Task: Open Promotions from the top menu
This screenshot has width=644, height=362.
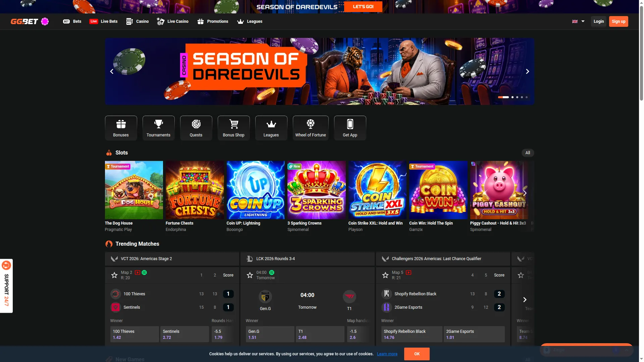Action: 213,21
